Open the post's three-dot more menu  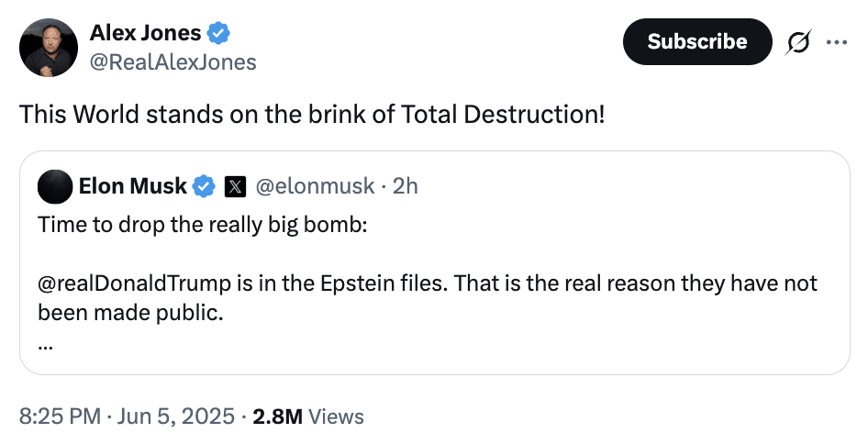point(837,41)
